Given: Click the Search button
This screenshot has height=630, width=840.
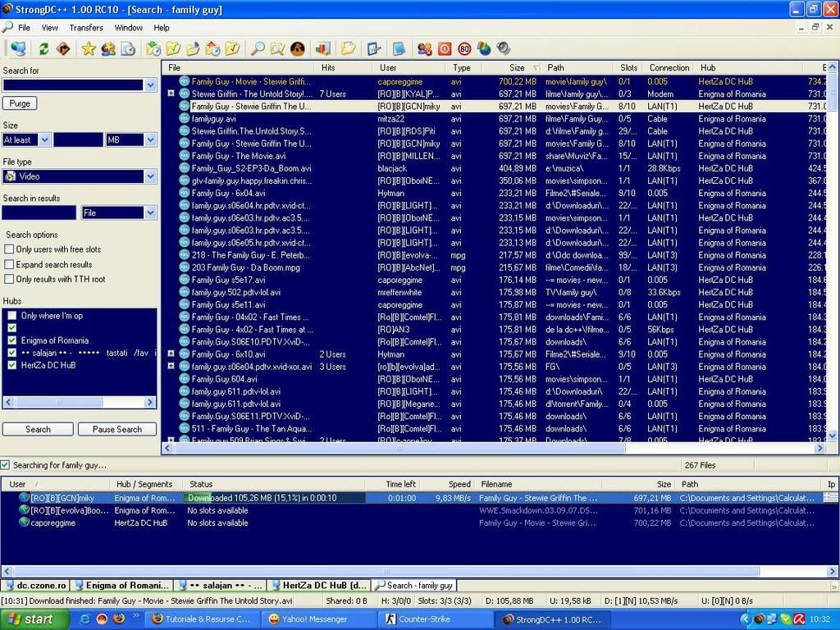Looking at the screenshot, I should click(38, 429).
